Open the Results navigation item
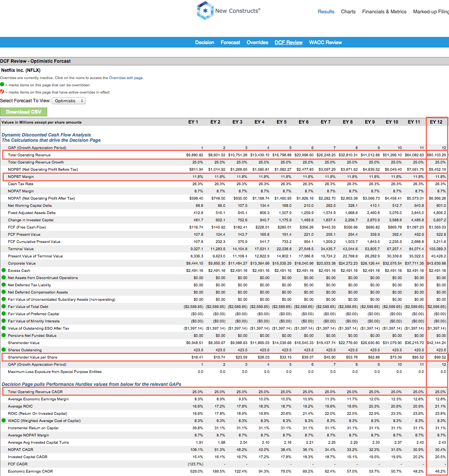449x476 pixels. [x=326, y=12]
